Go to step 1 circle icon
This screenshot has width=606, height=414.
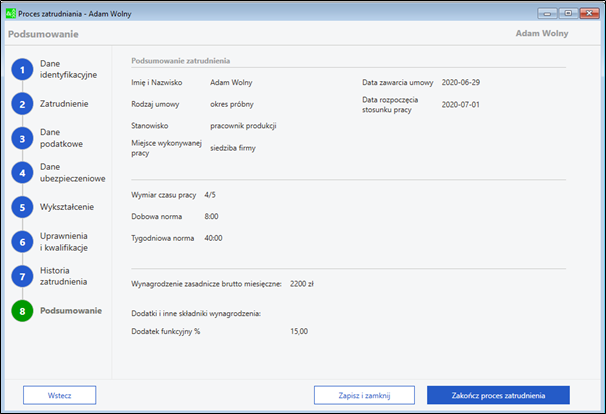(x=22, y=70)
